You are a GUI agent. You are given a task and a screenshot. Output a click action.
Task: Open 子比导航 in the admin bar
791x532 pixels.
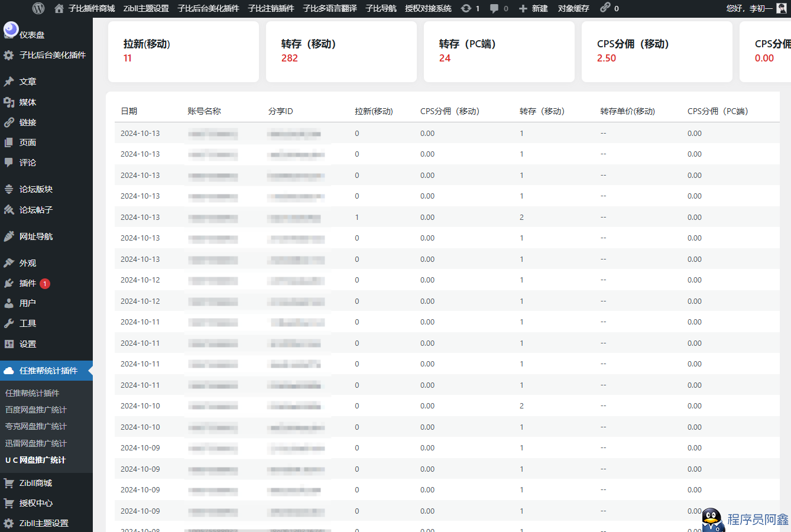point(381,8)
